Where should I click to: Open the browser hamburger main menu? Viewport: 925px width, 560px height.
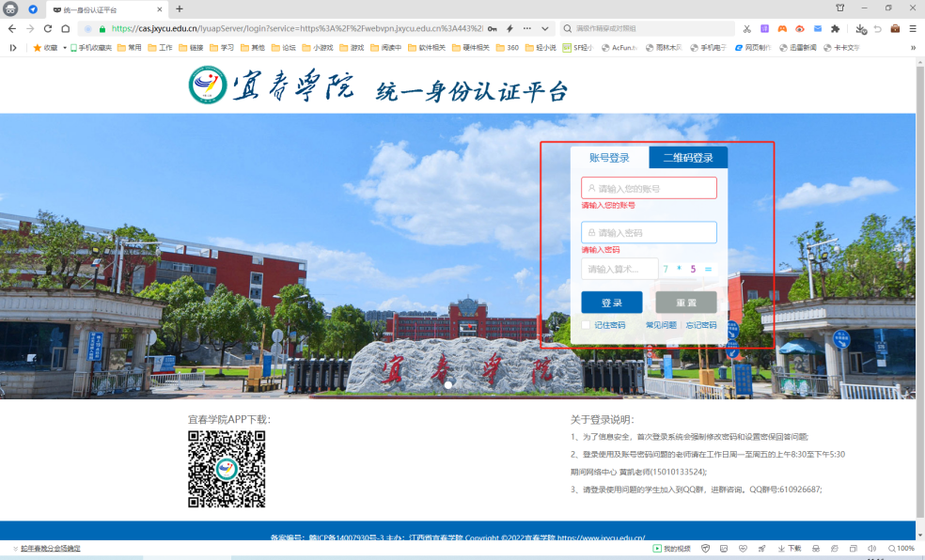[x=913, y=29]
